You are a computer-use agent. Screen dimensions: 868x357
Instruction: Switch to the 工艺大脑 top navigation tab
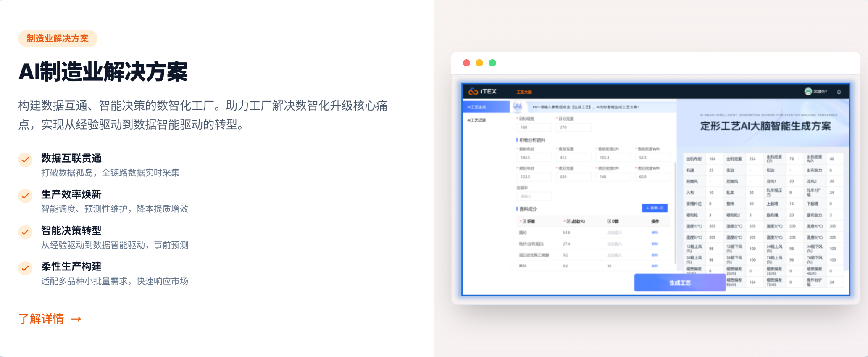tap(524, 92)
